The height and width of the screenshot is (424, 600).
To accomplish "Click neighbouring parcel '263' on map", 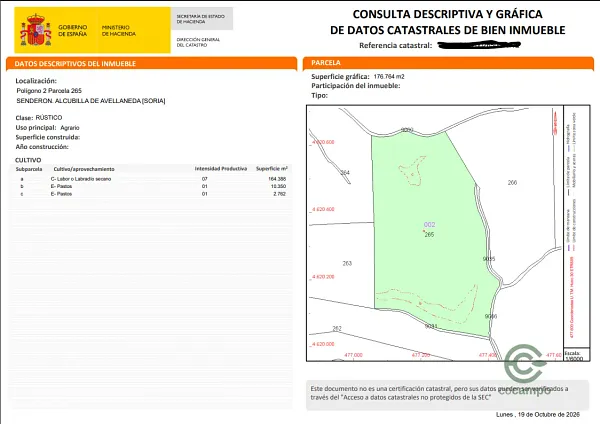I will point(347,263).
